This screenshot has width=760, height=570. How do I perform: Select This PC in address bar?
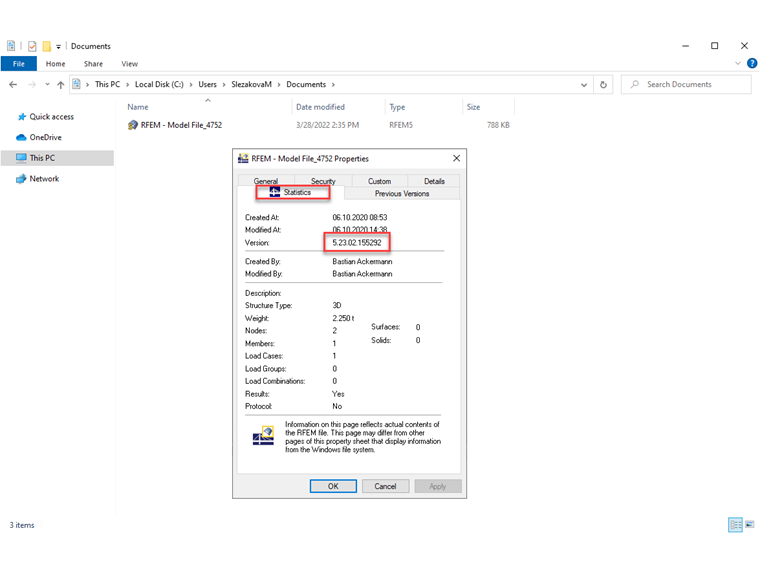pyautogui.click(x=107, y=84)
